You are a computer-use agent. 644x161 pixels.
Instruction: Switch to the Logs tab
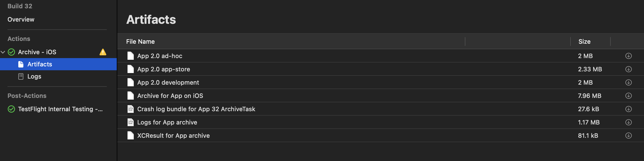(x=34, y=76)
